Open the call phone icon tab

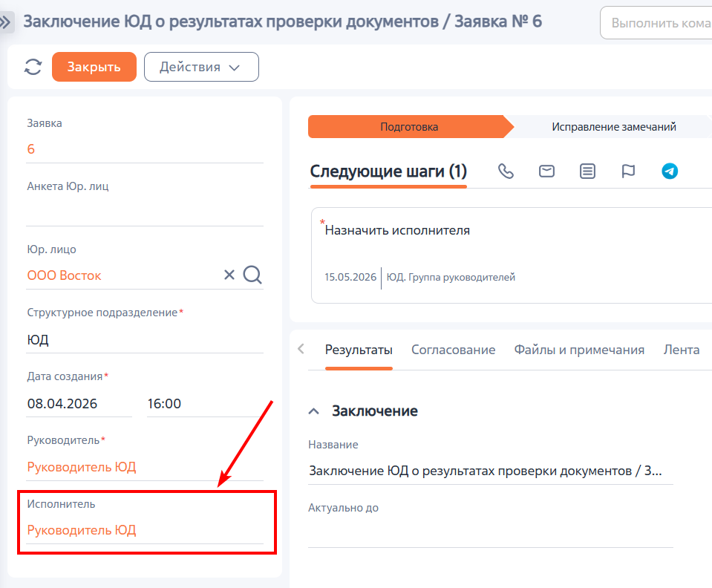point(506,171)
